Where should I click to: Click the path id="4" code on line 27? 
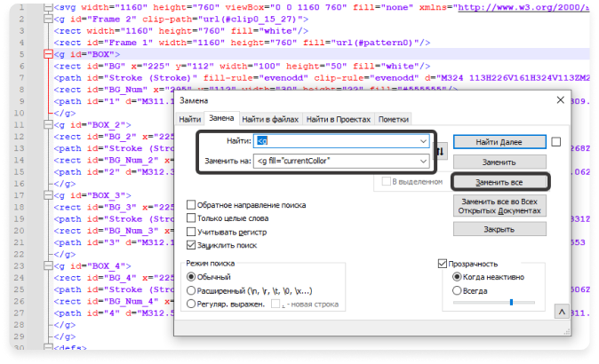point(114,313)
